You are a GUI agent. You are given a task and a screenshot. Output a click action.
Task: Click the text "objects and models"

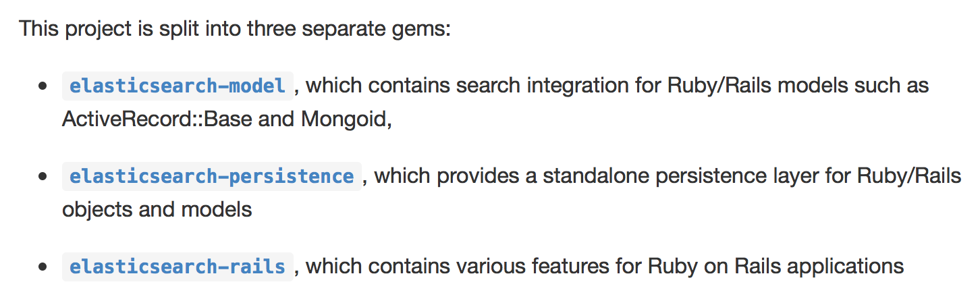pos(157,209)
